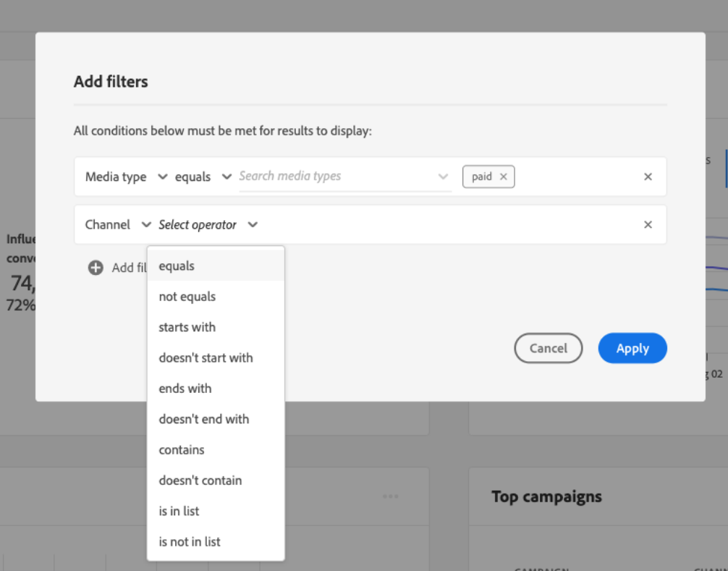Remove the Media type filter row
This screenshot has height=571, width=728.
648,177
